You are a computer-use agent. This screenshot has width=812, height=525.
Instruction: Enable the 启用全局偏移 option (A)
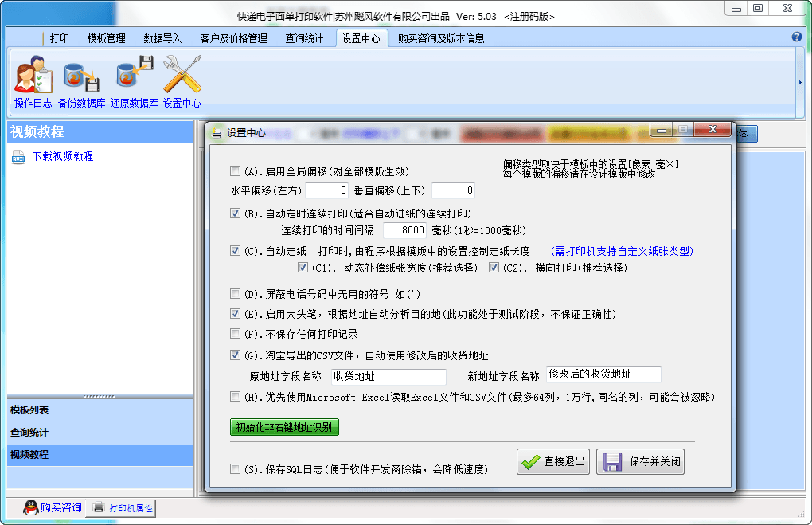click(235, 170)
